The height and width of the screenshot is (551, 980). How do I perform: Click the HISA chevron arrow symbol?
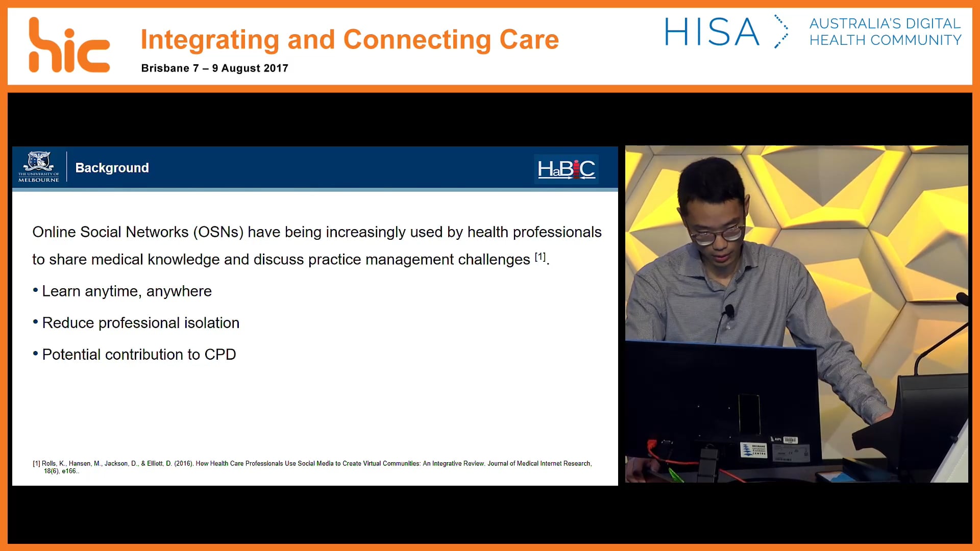coord(782,32)
